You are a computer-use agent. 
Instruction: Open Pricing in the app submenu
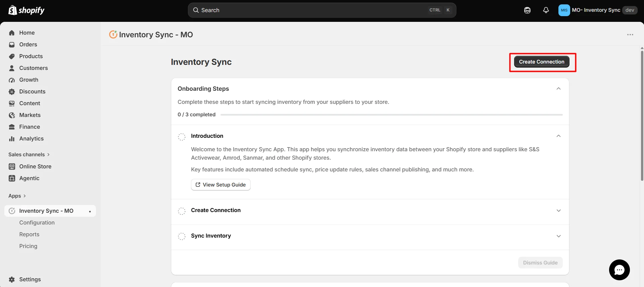(28, 246)
